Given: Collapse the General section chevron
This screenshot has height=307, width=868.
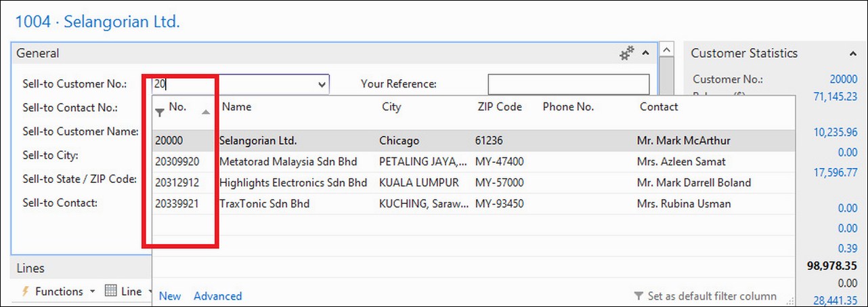Looking at the screenshot, I should coord(646,53).
